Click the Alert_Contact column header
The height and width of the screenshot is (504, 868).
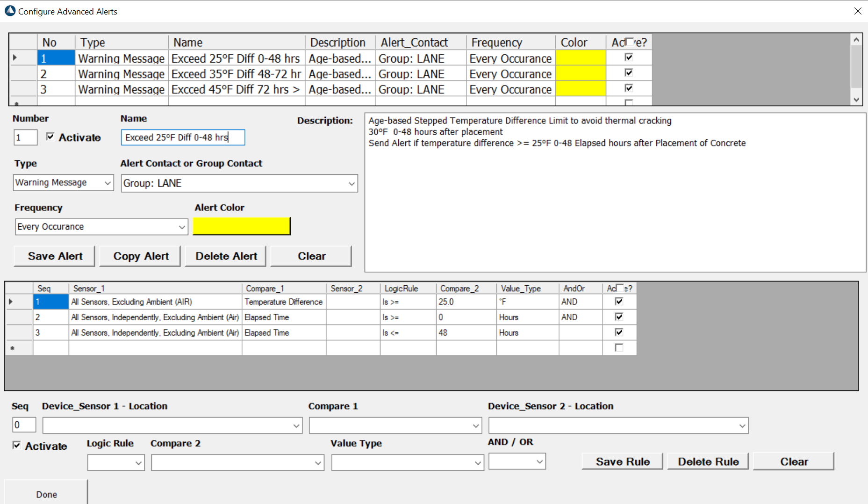pos(421,43)
